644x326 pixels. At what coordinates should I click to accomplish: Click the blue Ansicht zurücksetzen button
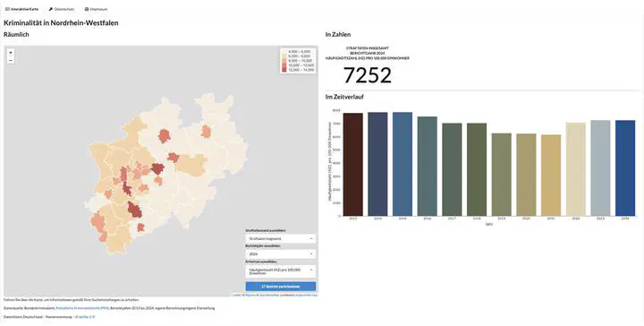[281, 287]
